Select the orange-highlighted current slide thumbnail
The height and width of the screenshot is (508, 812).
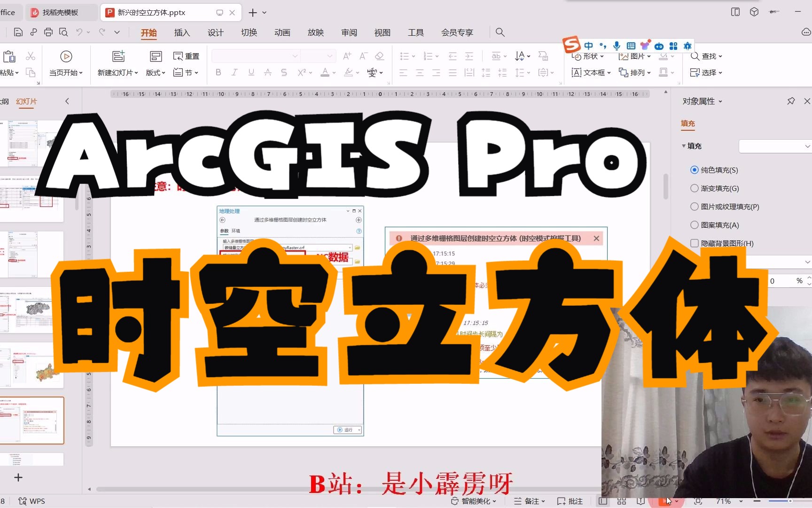(31, 420)
